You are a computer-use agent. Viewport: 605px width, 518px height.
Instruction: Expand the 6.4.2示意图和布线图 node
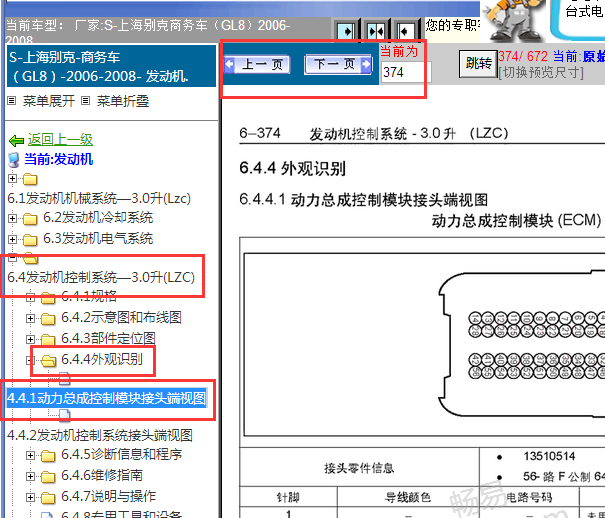point(30,318)
